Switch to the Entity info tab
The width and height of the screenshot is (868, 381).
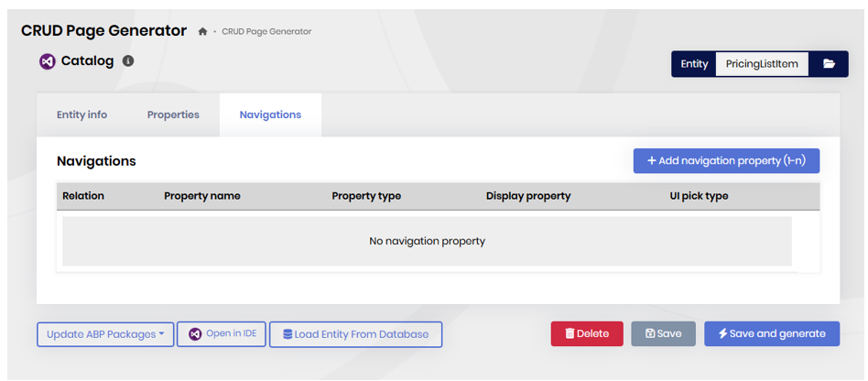81,115
